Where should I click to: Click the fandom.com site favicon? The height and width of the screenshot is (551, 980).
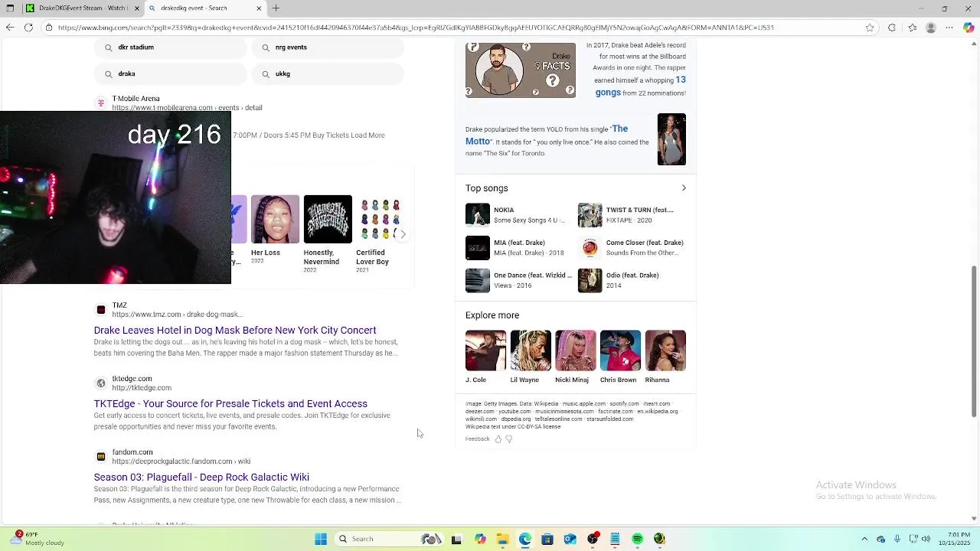click(x=101, y=457)
